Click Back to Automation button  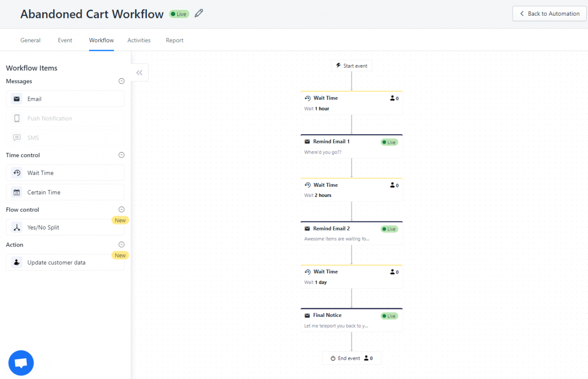pyautogui.click(x=549, y=14)
